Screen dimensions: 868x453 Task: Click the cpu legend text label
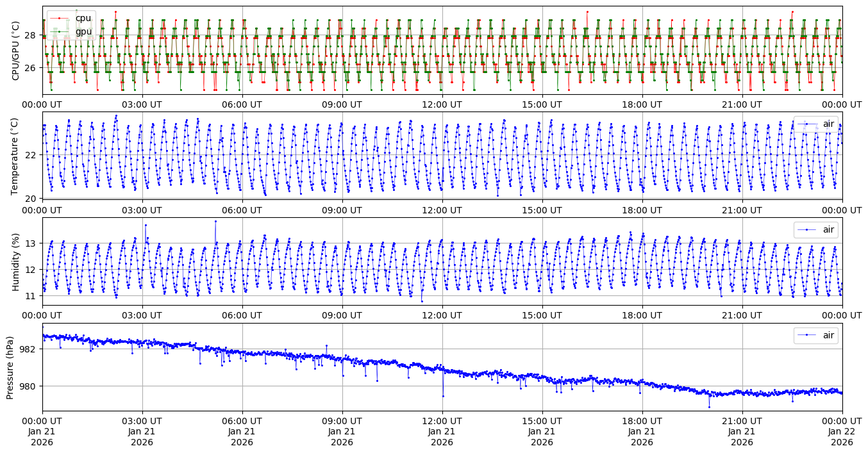(x=83, y=19)
